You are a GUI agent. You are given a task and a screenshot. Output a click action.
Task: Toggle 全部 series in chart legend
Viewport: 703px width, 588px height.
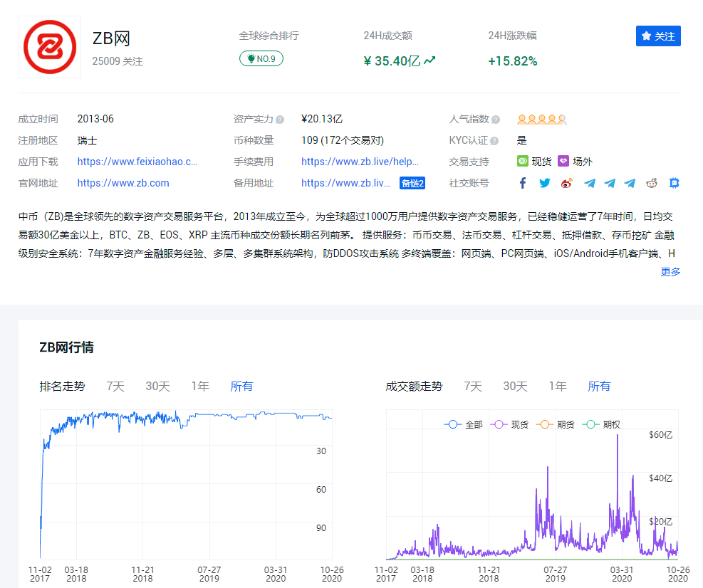[464, 424]
